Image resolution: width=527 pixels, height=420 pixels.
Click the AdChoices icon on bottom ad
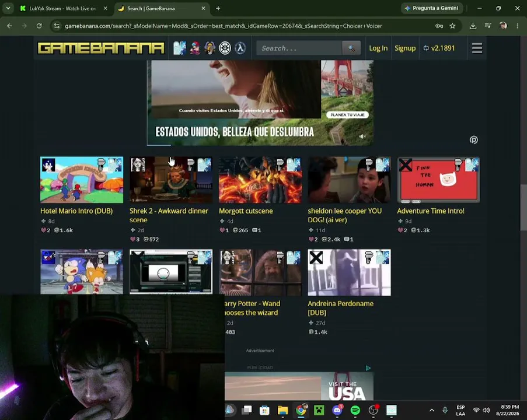[x=368, y=368]
